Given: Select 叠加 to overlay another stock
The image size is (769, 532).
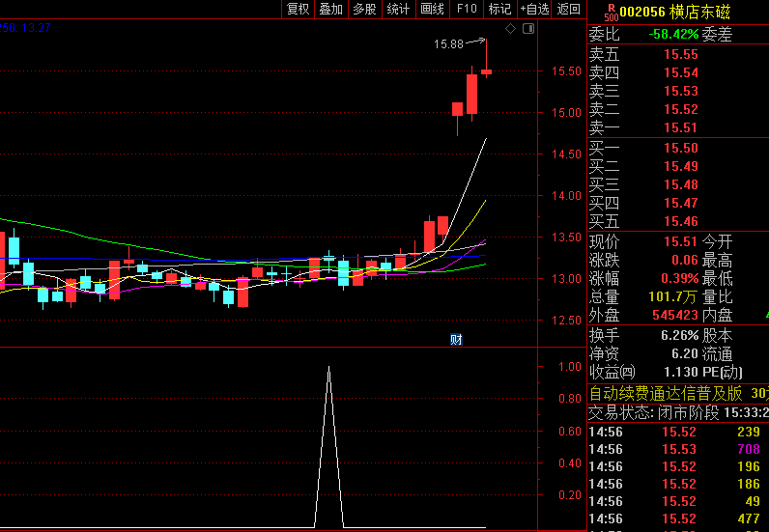Looking at the screenshot, I should point(331,10).
